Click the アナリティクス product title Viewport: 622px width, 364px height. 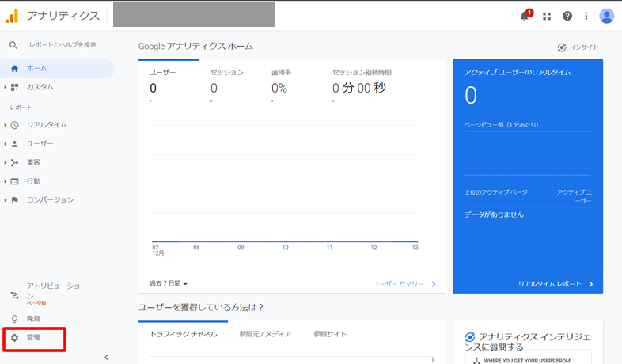(x=63, y=16)
